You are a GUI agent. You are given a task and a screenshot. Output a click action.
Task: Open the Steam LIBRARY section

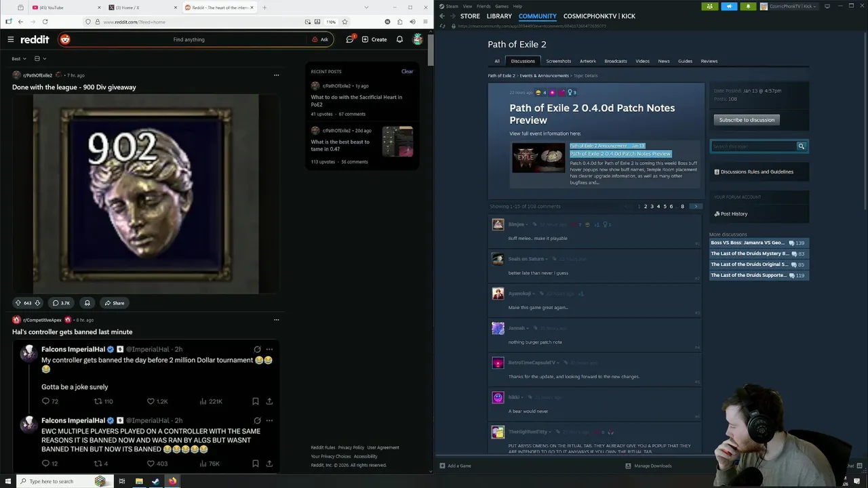[499, 16]
